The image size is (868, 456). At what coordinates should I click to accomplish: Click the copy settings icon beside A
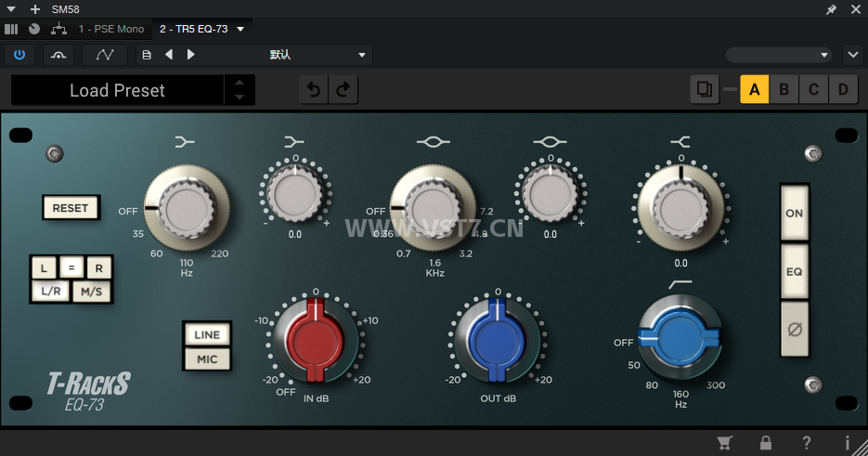tap(705, 89)
